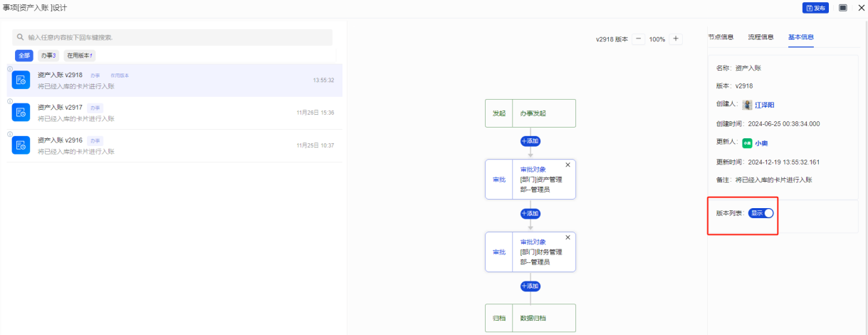Click the green 小奥 updater avatar
This screenshot has width=868, height=335.
coord(747,143)
